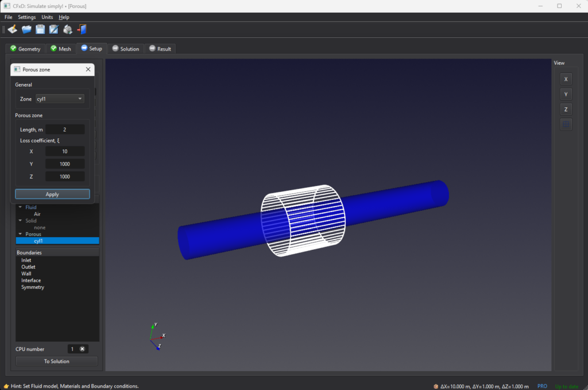Collapse the Porous tree node

[20, 234]
